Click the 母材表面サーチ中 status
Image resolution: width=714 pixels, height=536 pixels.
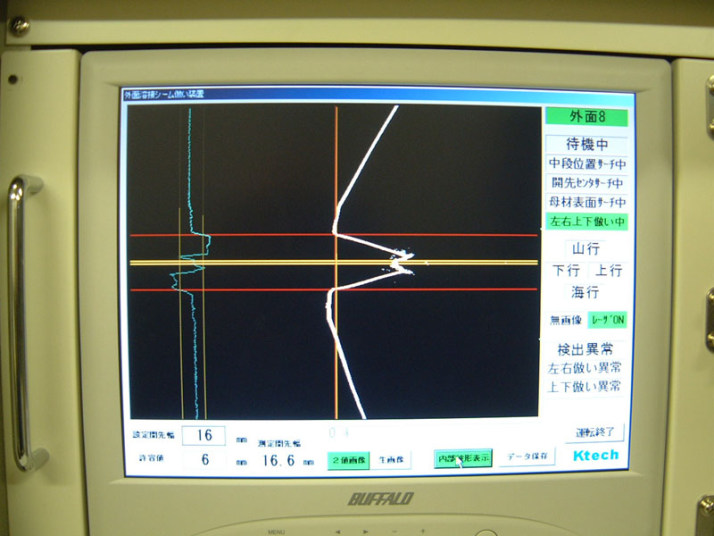[x=586, y=202]
